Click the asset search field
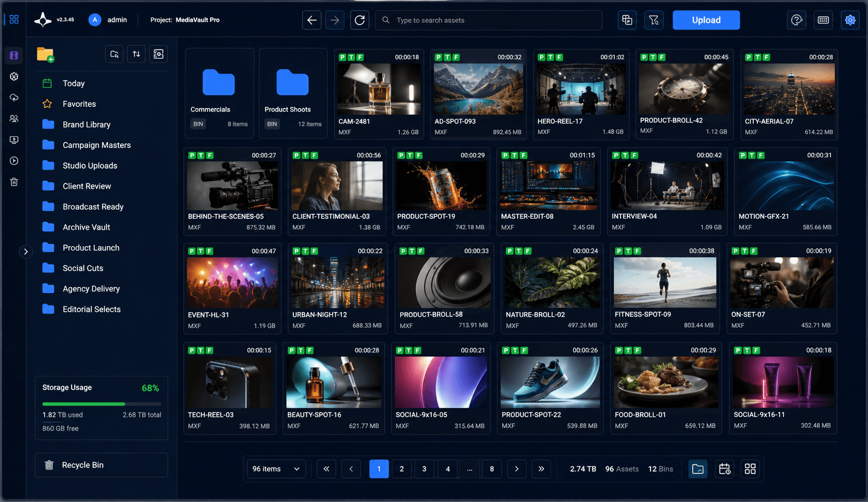Viewport: 868px width, 502px height. pos(488,20)
